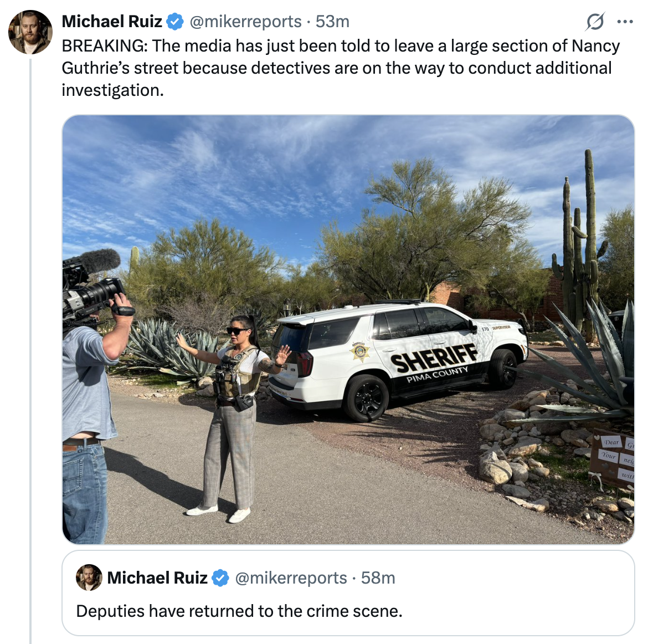The height and width of the screenshot is (644, 648).
Task: Open the three-dot more options menu
Action: tap(624, 22)
